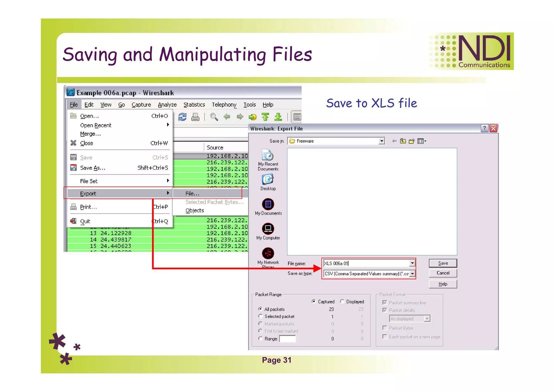
Task: Click the Range text input field
Action: click(287, 339)
